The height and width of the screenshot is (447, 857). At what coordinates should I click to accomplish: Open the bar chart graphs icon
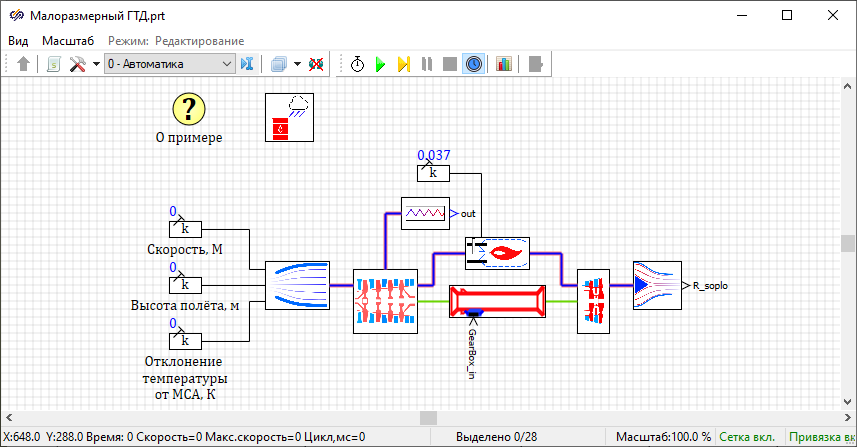[503, 64]
